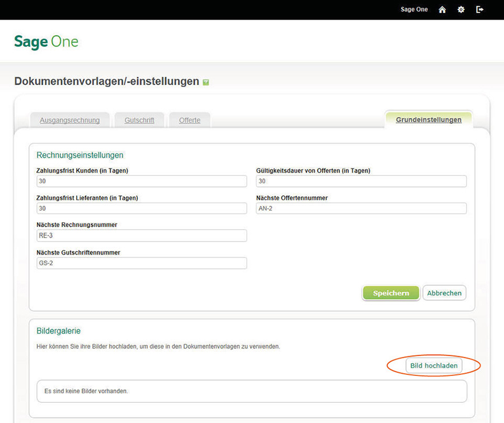The height and width of the screenshot is (423, 504).
Task: Open the Gutschrift tab
Action: (139, 120)
